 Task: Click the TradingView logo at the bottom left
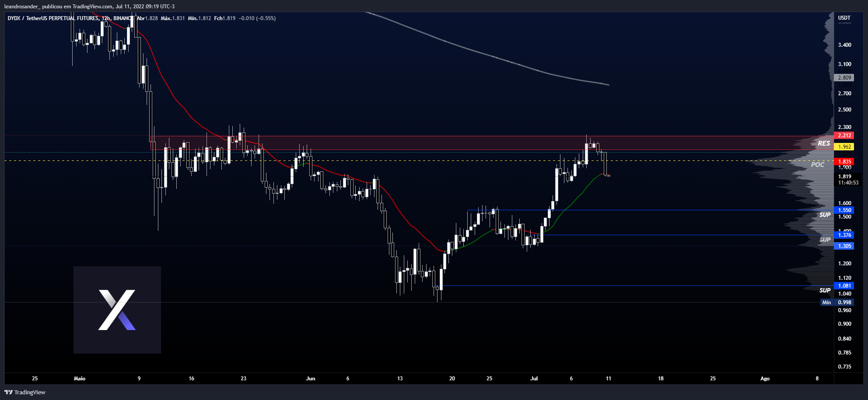[25, 392]
